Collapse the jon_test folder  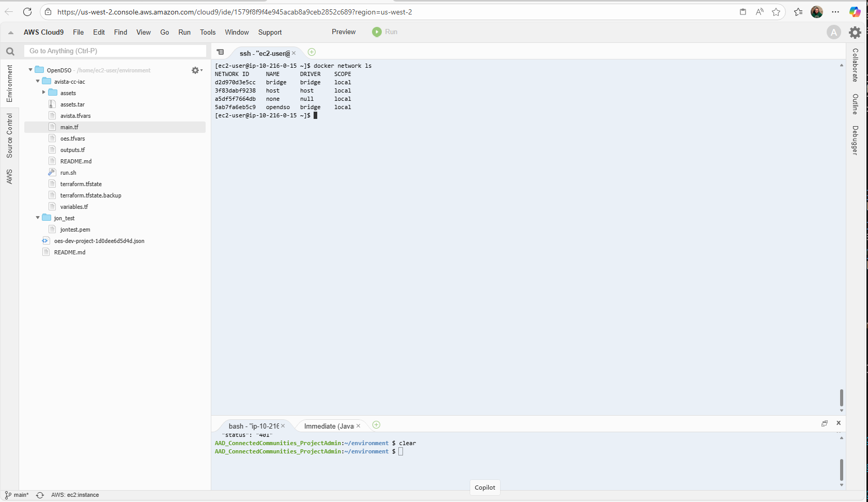[x=38, y=218]
